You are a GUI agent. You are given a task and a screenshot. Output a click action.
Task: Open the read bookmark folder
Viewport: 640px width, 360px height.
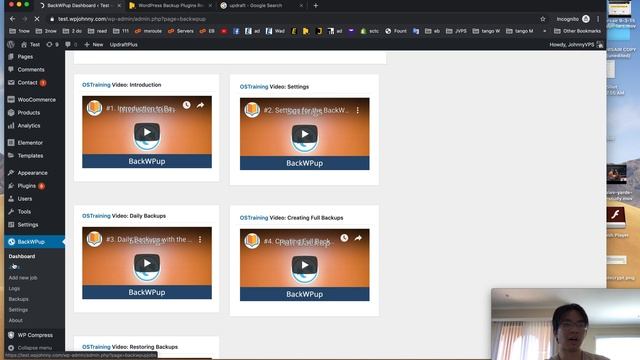[97, 31]
